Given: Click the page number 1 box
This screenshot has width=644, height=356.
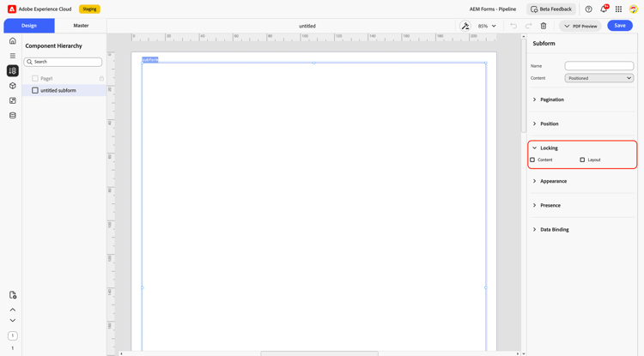Looking at the screenshot, I should pos(13,335).
